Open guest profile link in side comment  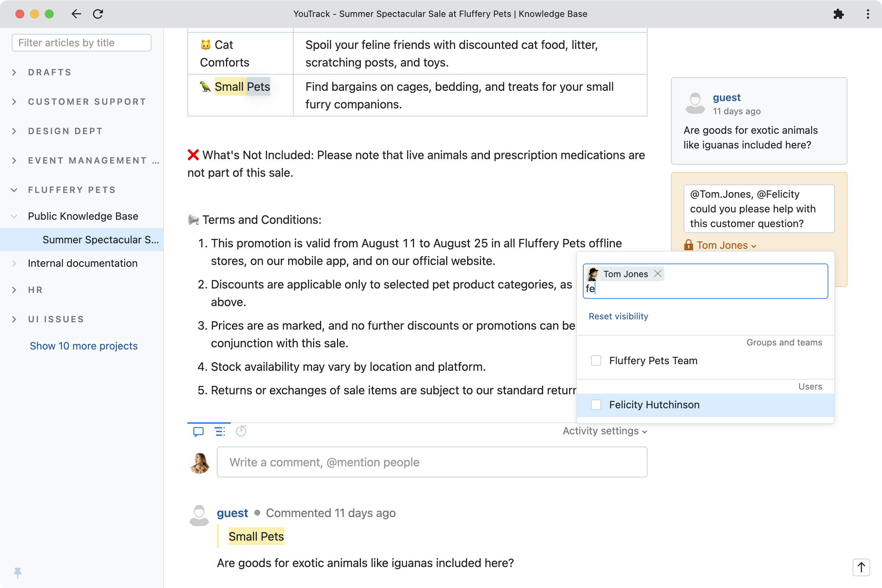727,97
